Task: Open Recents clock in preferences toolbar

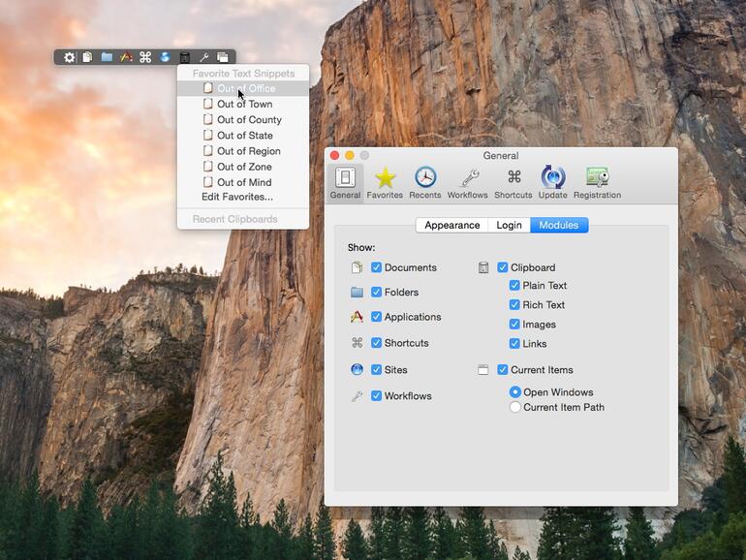Action: pyautogui.click(x=425, y=181)
